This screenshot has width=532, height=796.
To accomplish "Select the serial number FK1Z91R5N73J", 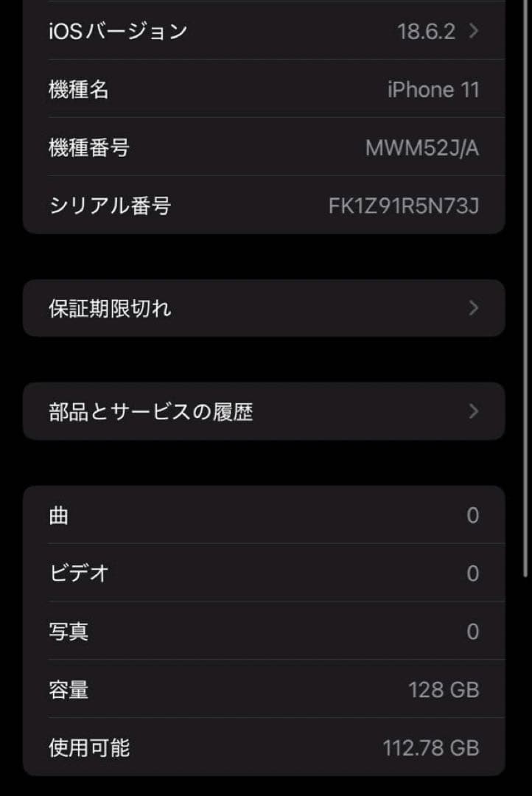I will tap(404, 206).
